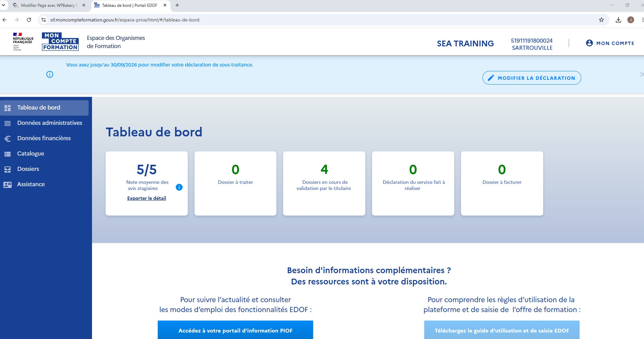Open browser downloads icon
This screenshot has width=644, height=339.
(x=618, y=20)
